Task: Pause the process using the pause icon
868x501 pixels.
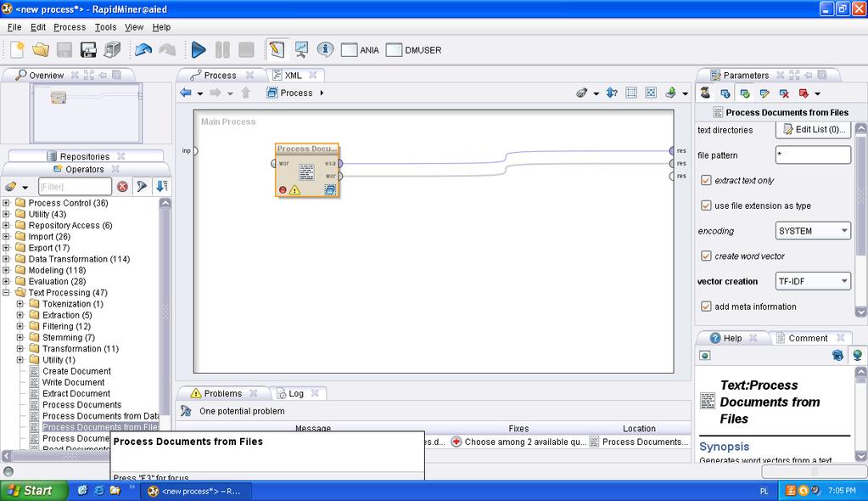Action: click(222, 50)
